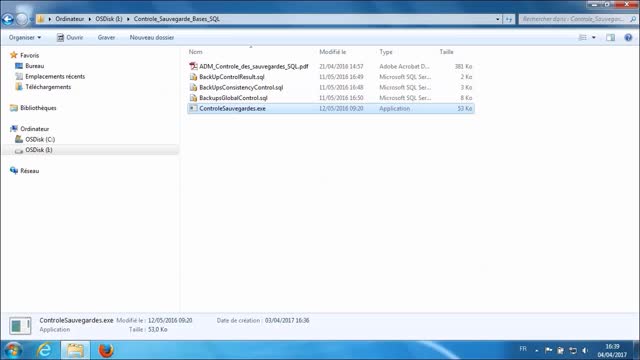Launch Internet Explorer from taskbar
Image resolution: width=640 pixels, height=360 pixels.
coord(44,350)
